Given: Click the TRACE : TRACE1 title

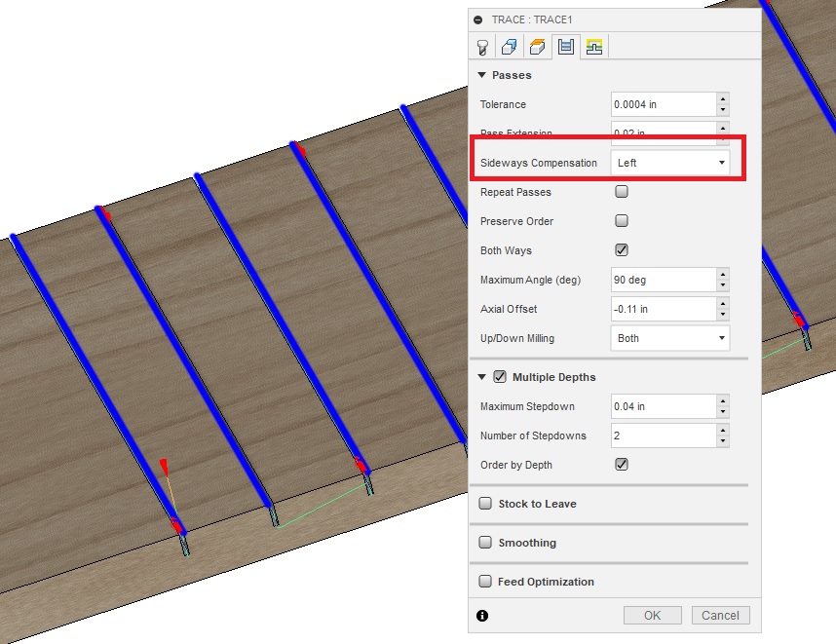Looking at the screenshot, I should pyautogui.click(x=532, y=19).
